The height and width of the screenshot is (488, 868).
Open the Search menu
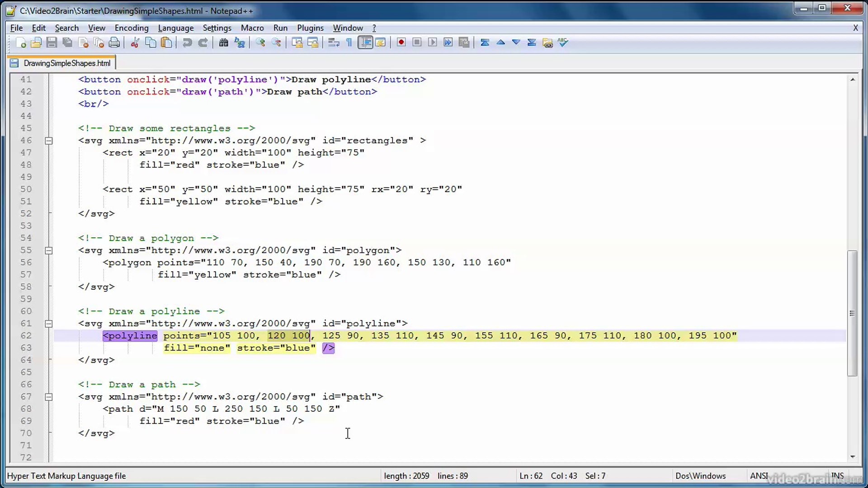[x=67, y=28]
